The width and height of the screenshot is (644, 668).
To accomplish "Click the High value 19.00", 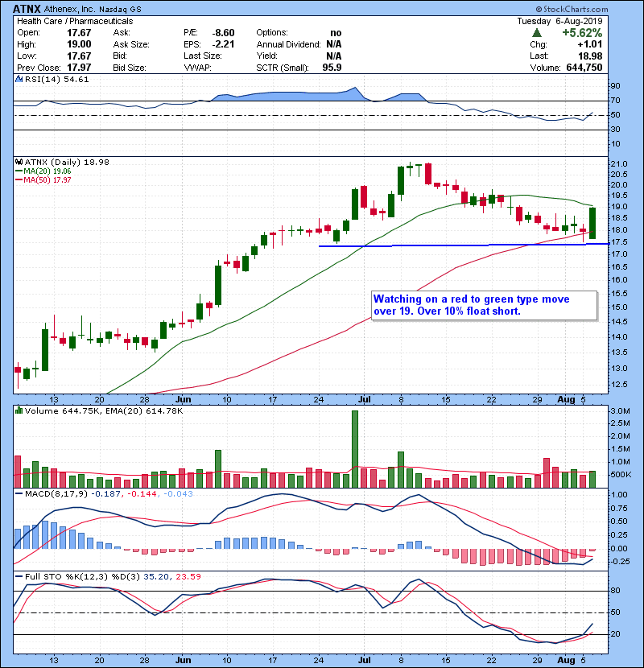I will pyautogui.click(x=79, y=44).
